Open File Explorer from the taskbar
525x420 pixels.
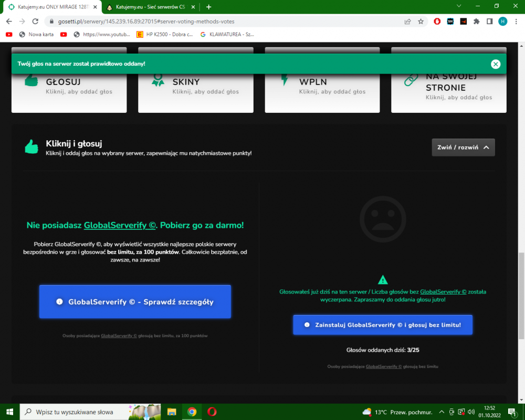click(172, 412)
